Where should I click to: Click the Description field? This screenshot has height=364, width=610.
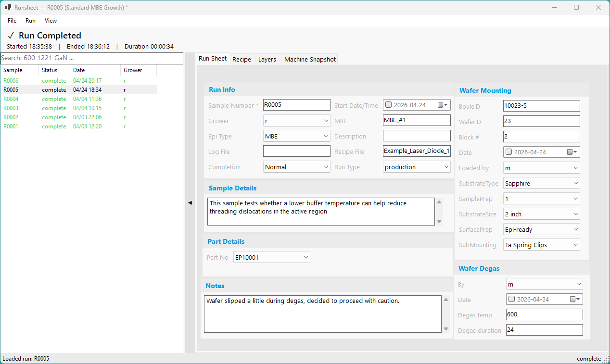(417, 136)
